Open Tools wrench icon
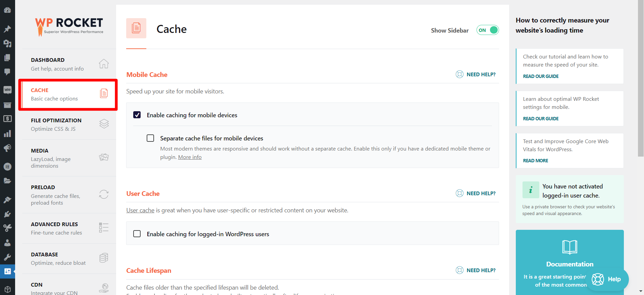644x295 pixels. click(7, 257)
